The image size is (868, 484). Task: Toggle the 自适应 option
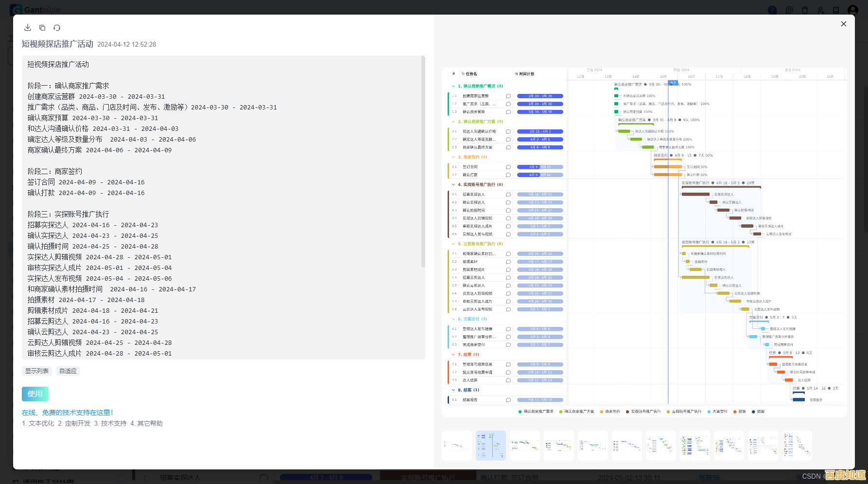[x=68, y=371]
